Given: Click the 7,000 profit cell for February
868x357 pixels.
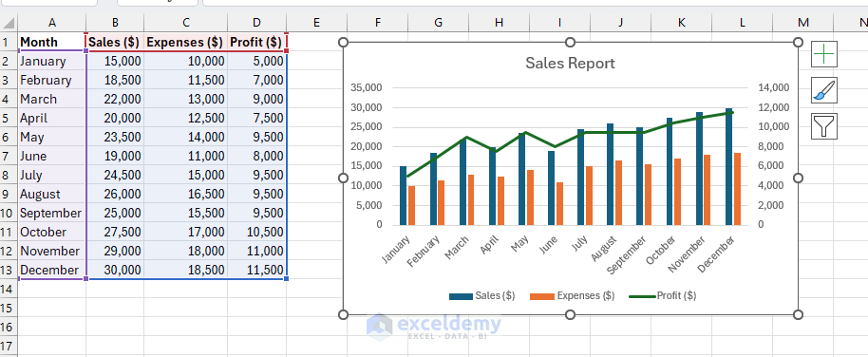Looking at the screenshot, I should [x=256, y=81].
